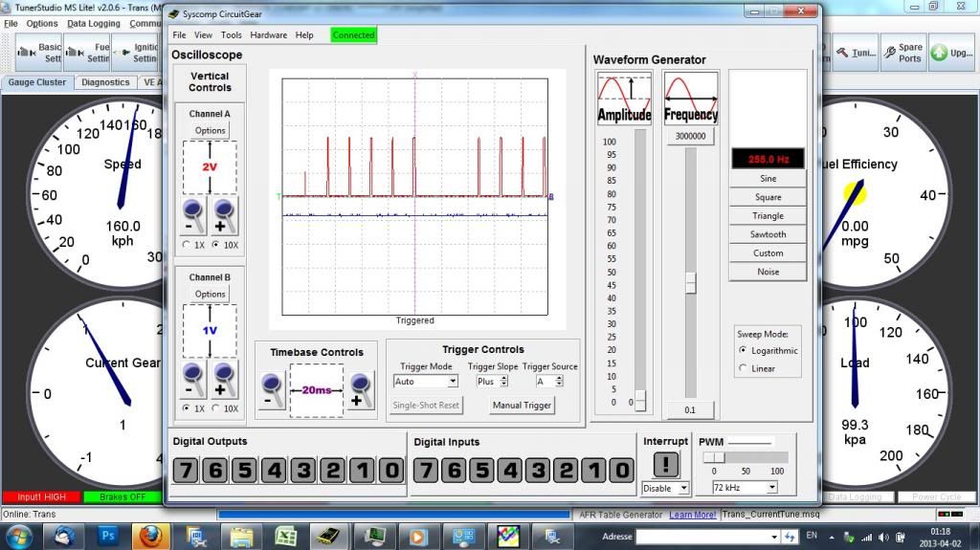980x550 pixels.
Task: Open Data Logging menu in TunerStudio
Action: [x=94, y=24]
